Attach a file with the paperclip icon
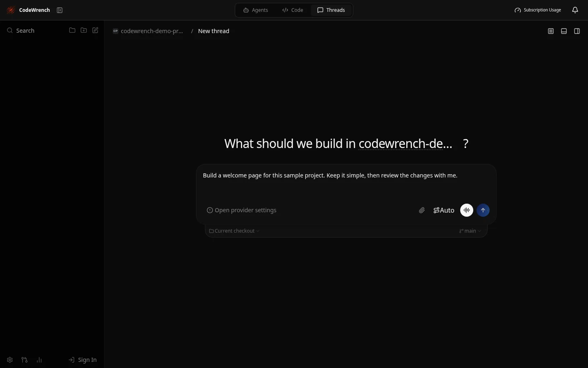588x368 pixels. point(422,210)
